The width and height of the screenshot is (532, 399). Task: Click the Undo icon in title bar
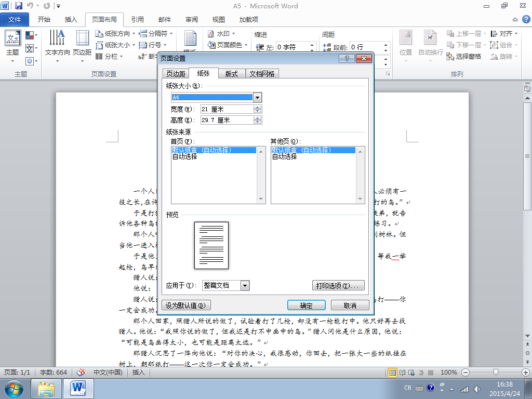[30, 6]
